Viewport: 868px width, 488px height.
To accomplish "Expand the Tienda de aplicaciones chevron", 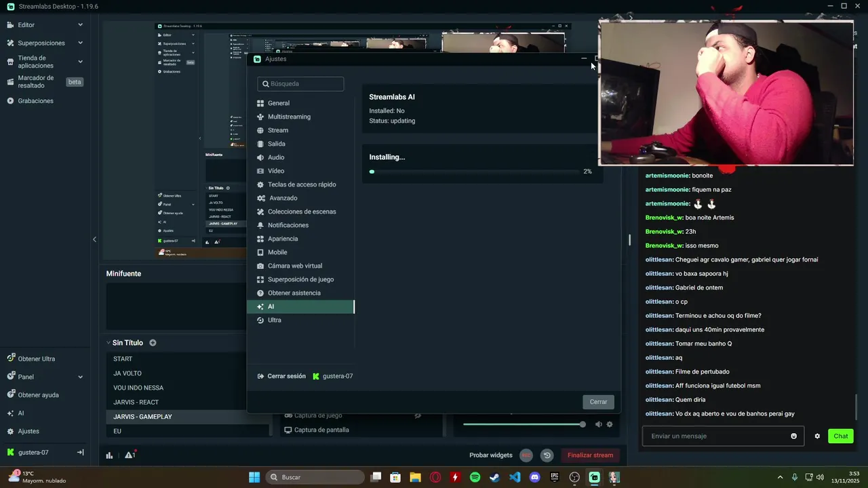I will point(80,62).
